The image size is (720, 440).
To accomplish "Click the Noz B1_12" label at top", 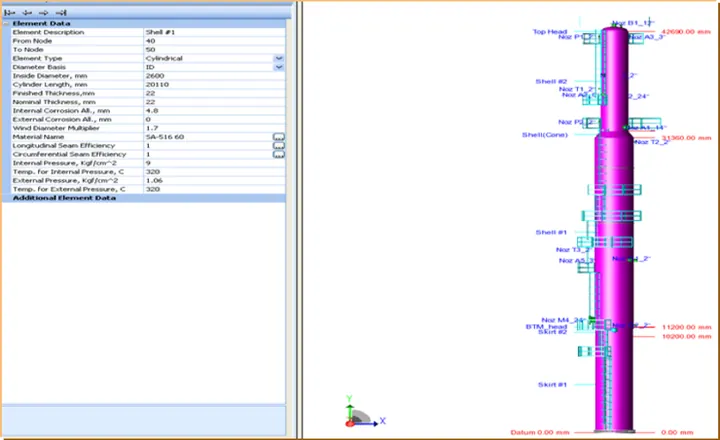I will coord(633,23).
